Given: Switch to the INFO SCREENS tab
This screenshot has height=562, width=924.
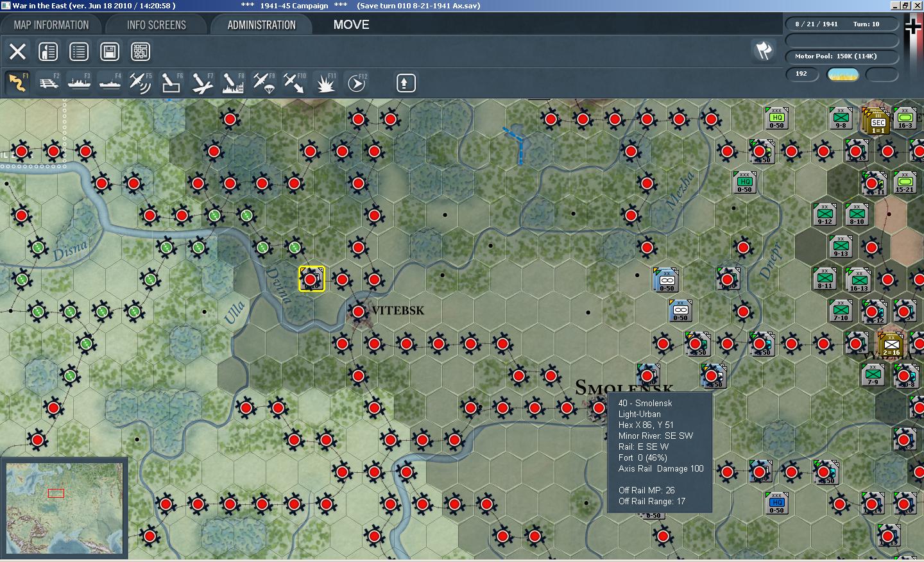Looking at the screenshot, I should coord(156,25).
